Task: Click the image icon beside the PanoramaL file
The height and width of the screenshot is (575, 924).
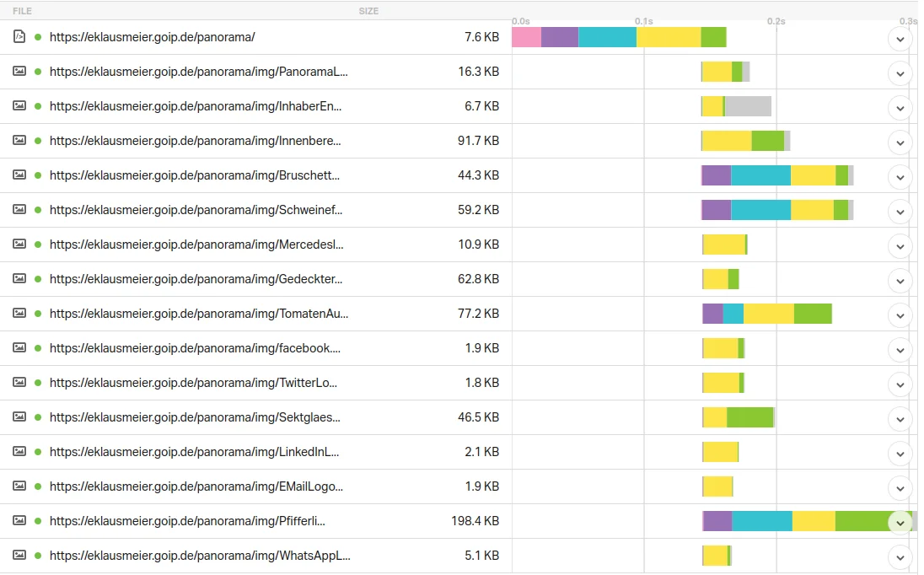Action: click(19, 72)
